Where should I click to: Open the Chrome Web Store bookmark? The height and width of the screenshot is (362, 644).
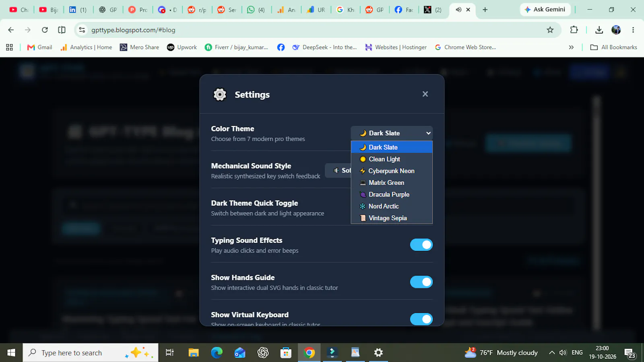tap(465, 47)
